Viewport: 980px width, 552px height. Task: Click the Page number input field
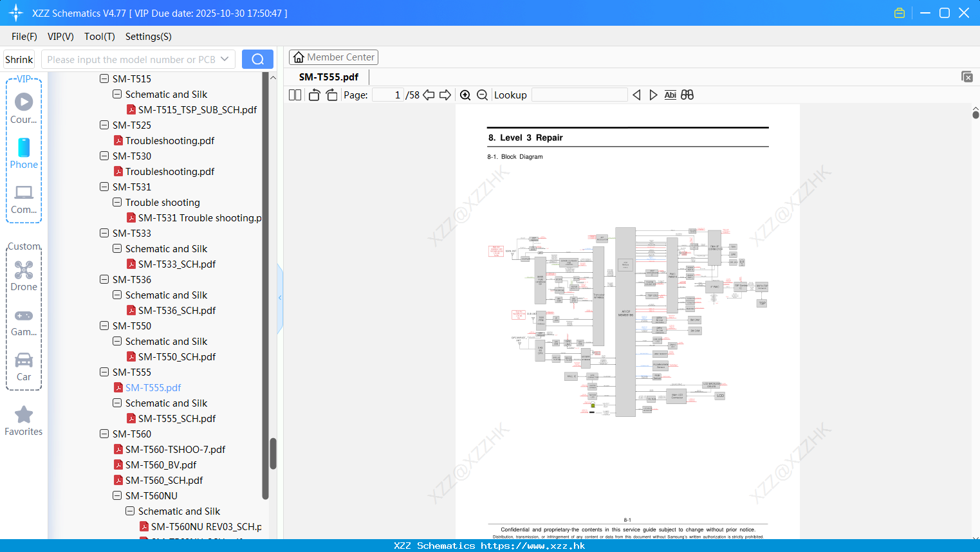pos(387,95)
